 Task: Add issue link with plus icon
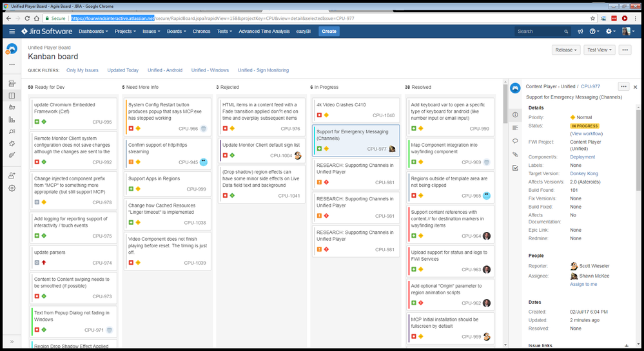tap(627, 346)
